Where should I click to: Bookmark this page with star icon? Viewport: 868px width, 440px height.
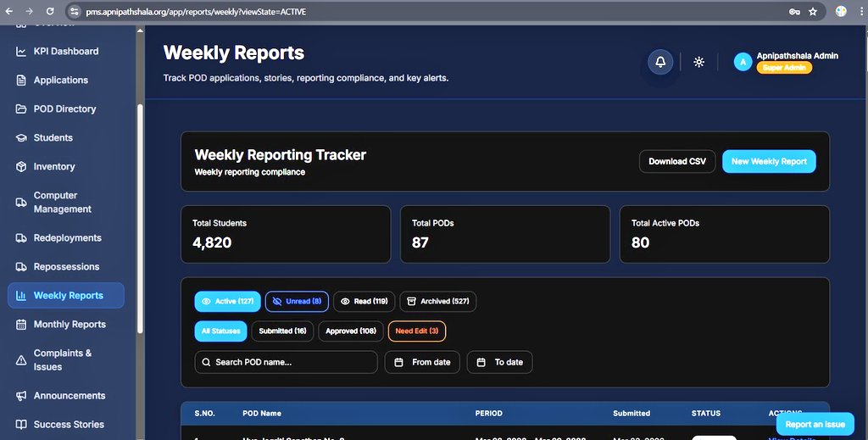click(x=813, y=12)
